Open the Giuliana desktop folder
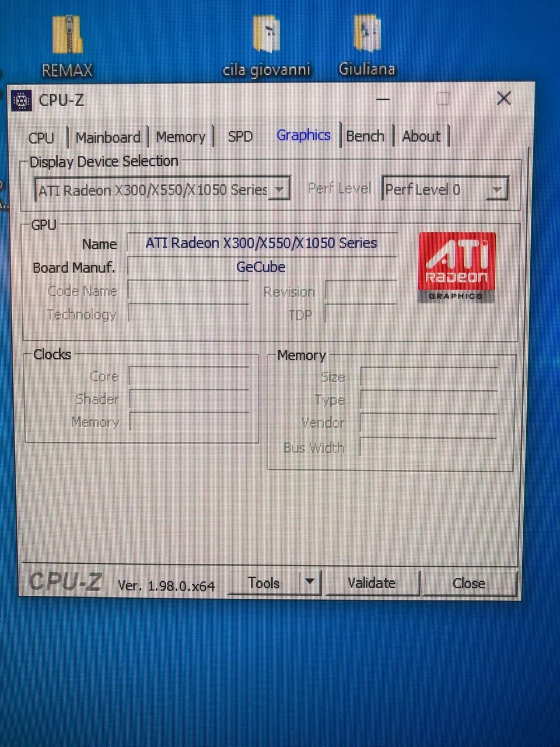Image resolution: width=560 pixels, height=747 pixels. (x=367, y=44)
